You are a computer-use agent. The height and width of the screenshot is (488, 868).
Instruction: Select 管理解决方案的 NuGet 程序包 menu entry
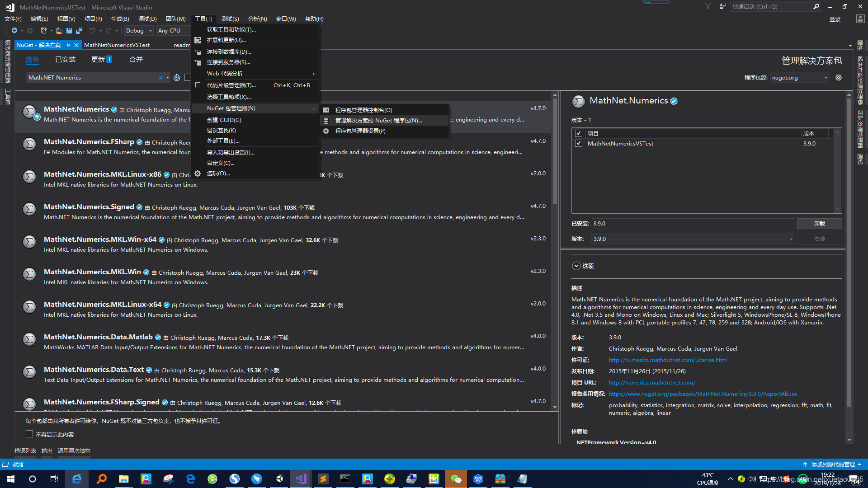click(385, 120)
